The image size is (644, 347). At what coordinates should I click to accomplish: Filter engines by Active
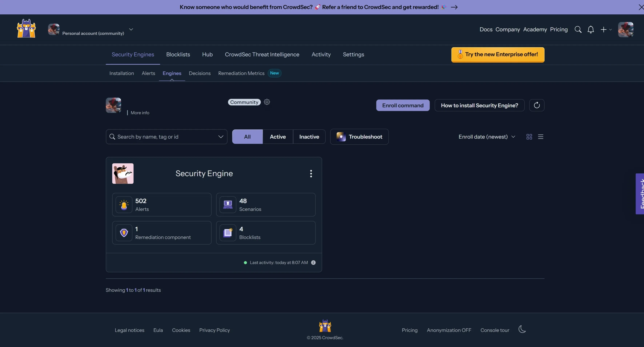pos(278,137)
